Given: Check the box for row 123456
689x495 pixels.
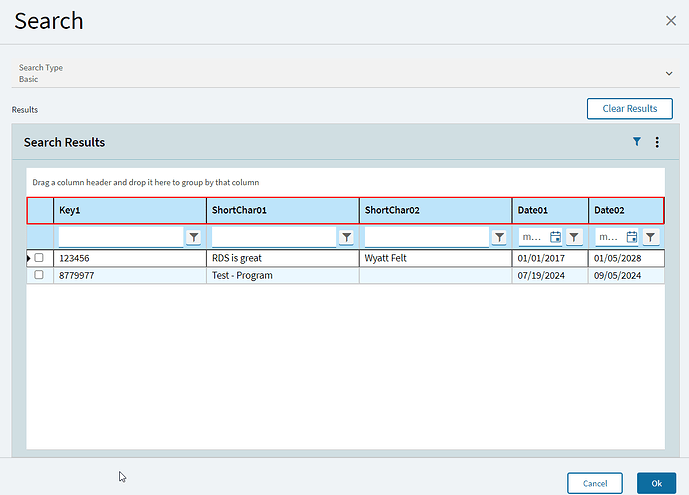Looking at the screenshot, I should [39, 258].
